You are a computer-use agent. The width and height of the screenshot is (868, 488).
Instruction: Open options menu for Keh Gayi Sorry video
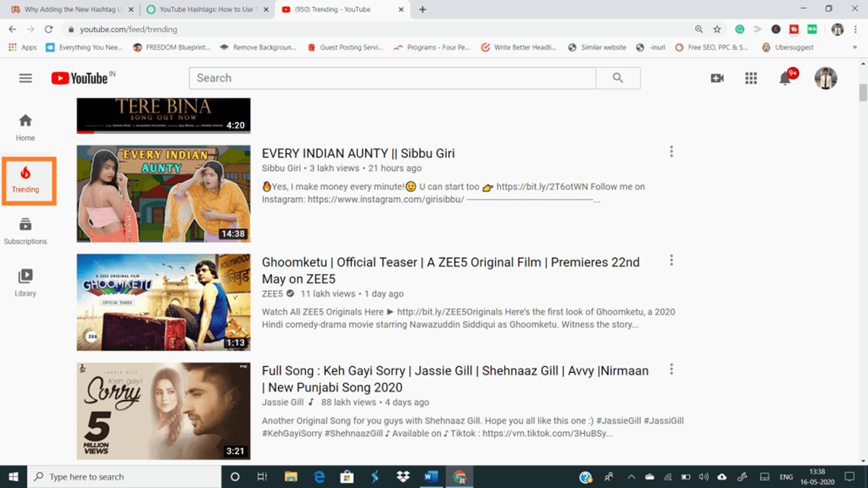(x=671, y=369)
